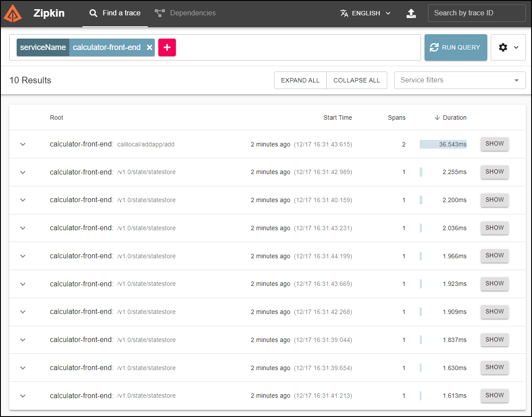
Task: Show the 1.923ms trace
Action: (495, 284)
